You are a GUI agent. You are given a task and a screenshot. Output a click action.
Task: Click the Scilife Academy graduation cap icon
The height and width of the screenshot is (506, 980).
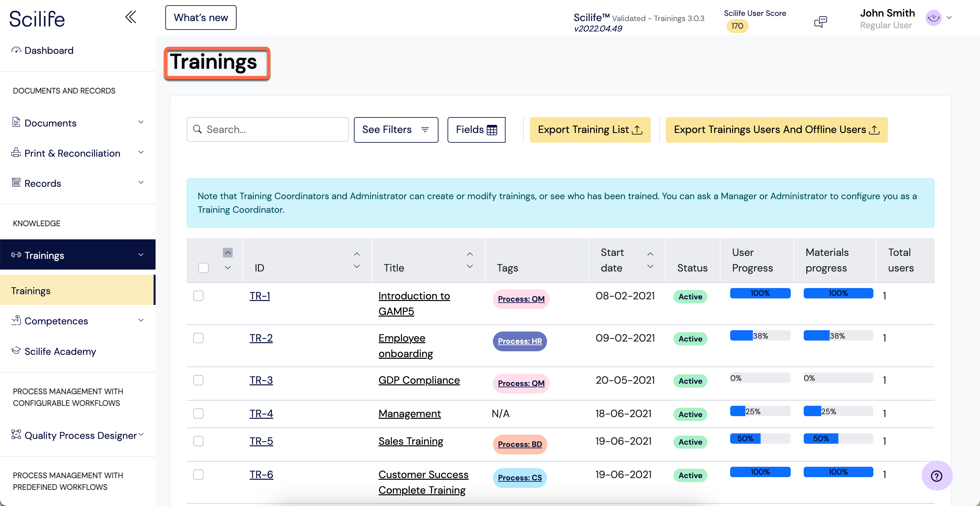16,350
